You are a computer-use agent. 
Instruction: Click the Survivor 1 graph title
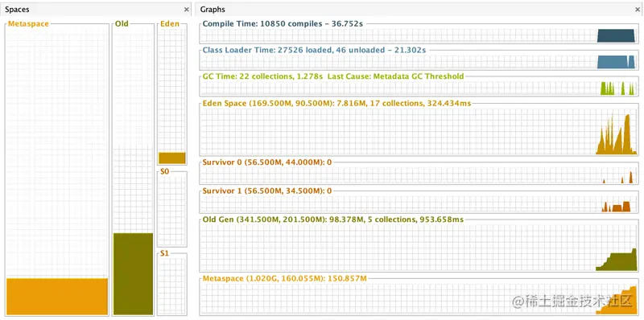coord(267,191)
